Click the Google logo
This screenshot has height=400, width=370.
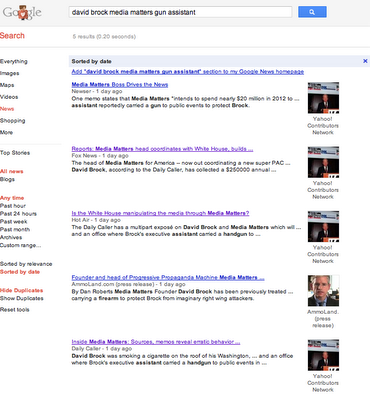(22, 13)
